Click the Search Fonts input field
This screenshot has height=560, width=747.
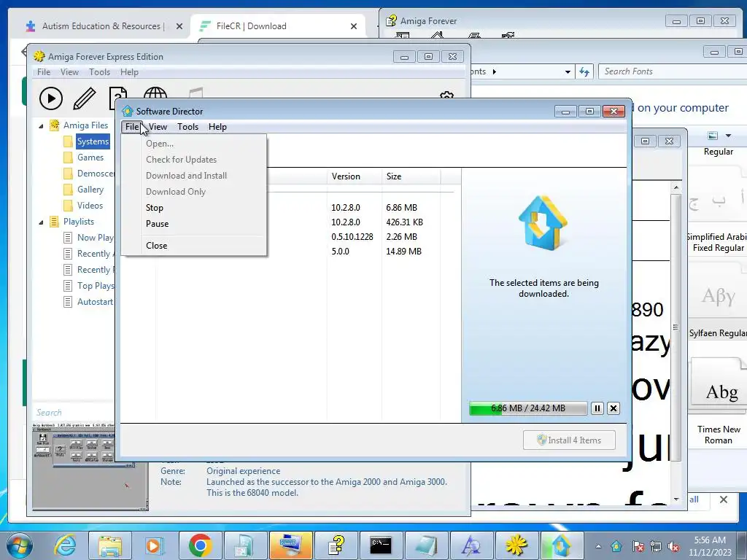tap(673, 71)
